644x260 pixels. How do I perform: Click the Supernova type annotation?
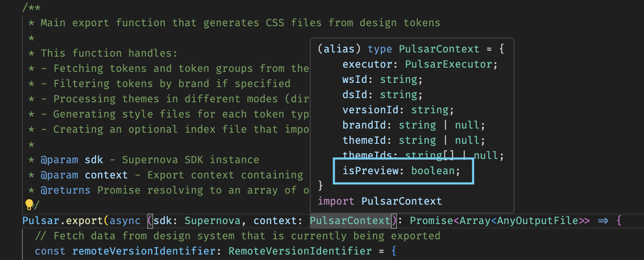pos(212,220)
